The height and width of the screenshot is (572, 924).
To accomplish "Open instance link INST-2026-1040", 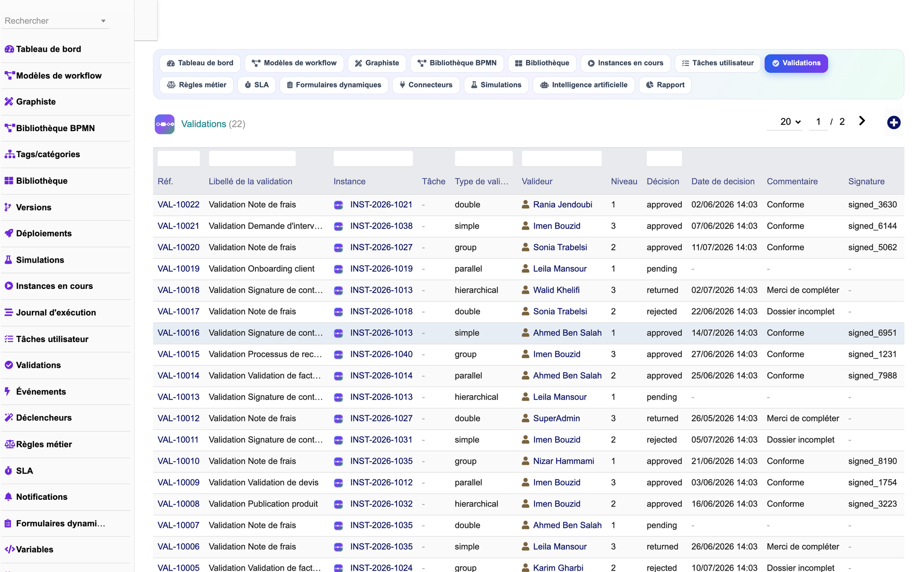I will [x=381, y=354].
